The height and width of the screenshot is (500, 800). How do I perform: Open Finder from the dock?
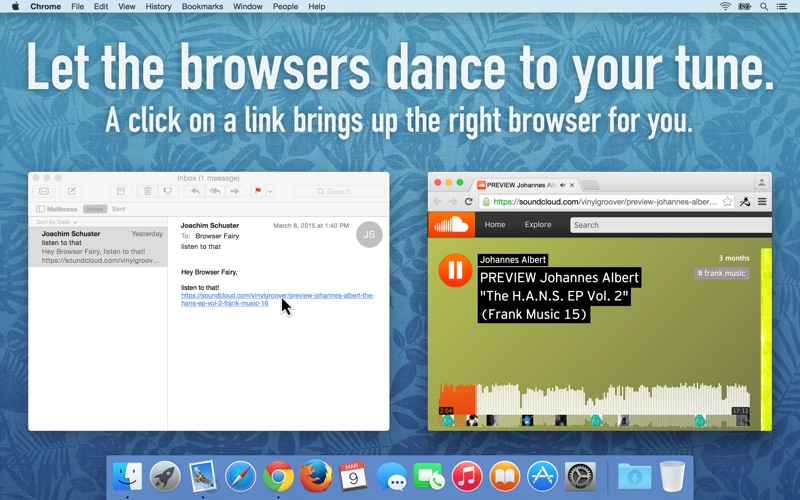tap(127, 477)
